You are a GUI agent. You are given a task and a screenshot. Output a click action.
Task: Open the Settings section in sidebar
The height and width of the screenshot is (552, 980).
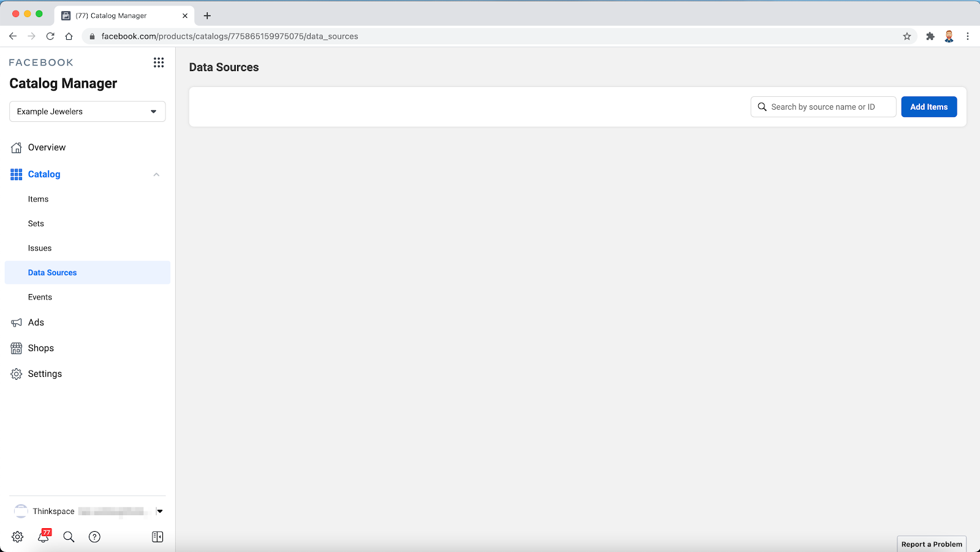(45, 374)
